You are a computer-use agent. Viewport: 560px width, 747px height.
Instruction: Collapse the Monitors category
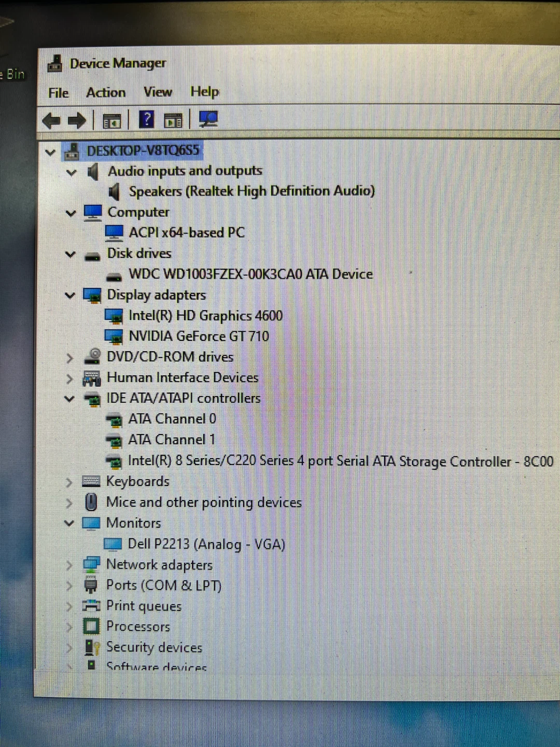(69, 523)
